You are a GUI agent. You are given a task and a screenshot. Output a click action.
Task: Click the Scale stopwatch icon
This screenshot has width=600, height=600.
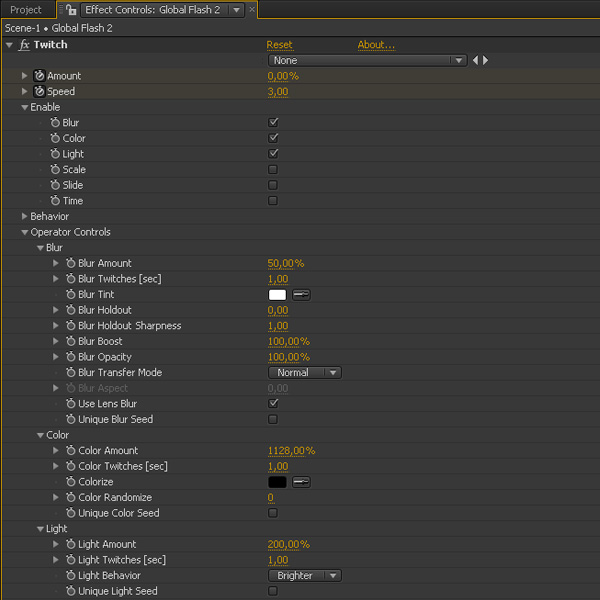tap(55, 170)
